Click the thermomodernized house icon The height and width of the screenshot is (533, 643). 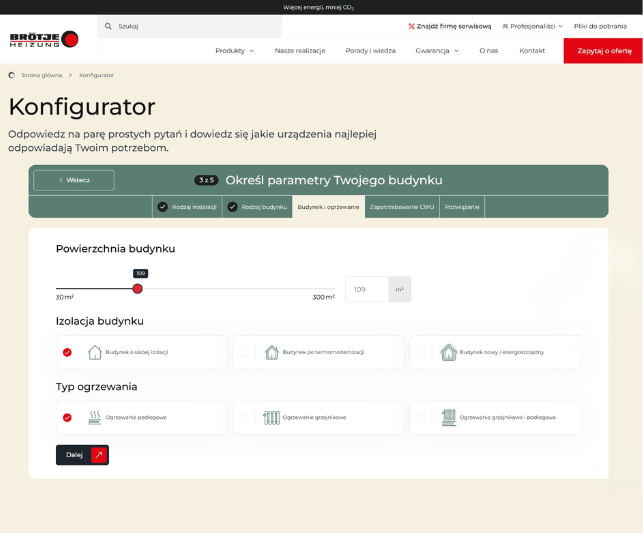271,352
